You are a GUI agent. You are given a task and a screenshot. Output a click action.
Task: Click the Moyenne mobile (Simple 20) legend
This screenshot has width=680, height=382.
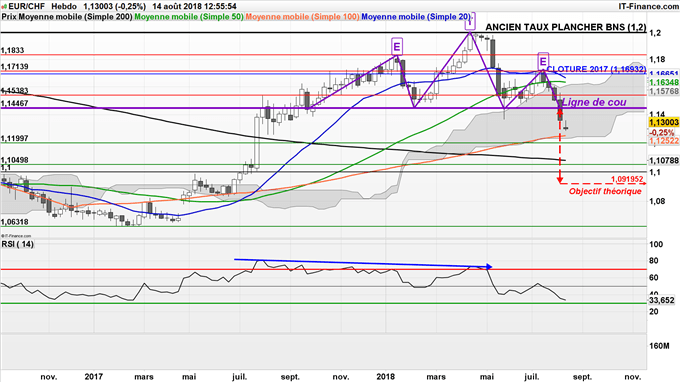pos(416,17)
